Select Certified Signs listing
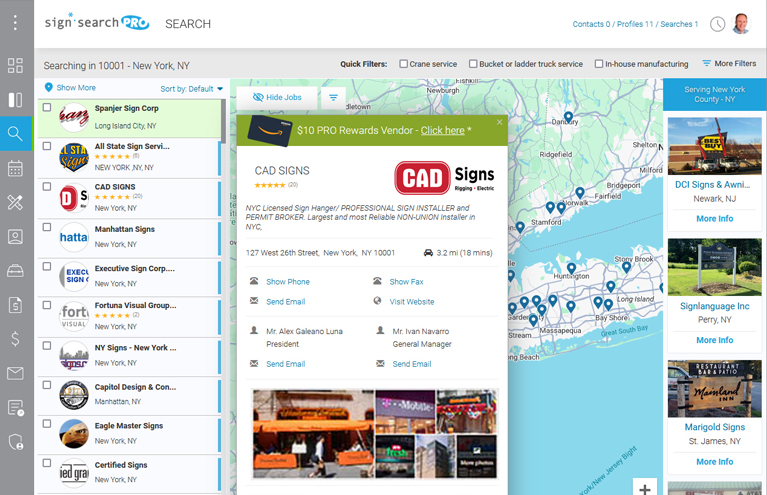Viewport: 767px width, 495px height. (130, 473)
